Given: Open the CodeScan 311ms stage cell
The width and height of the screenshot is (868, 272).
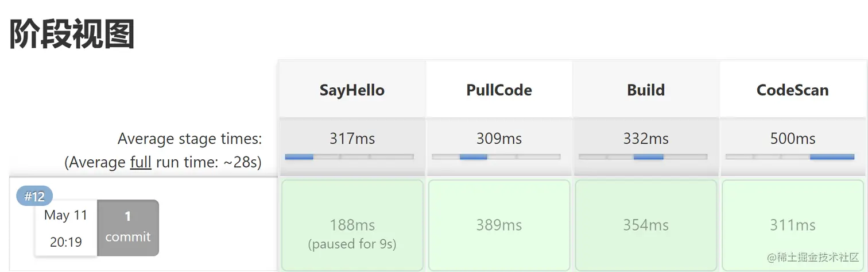Looking at the screenshot, I should point(793,225).
